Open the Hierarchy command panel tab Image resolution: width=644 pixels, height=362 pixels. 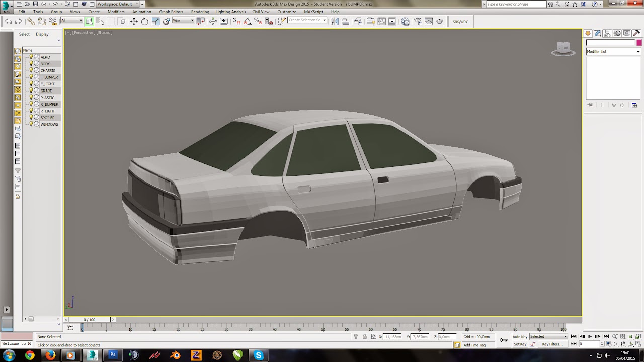point(608,33)
